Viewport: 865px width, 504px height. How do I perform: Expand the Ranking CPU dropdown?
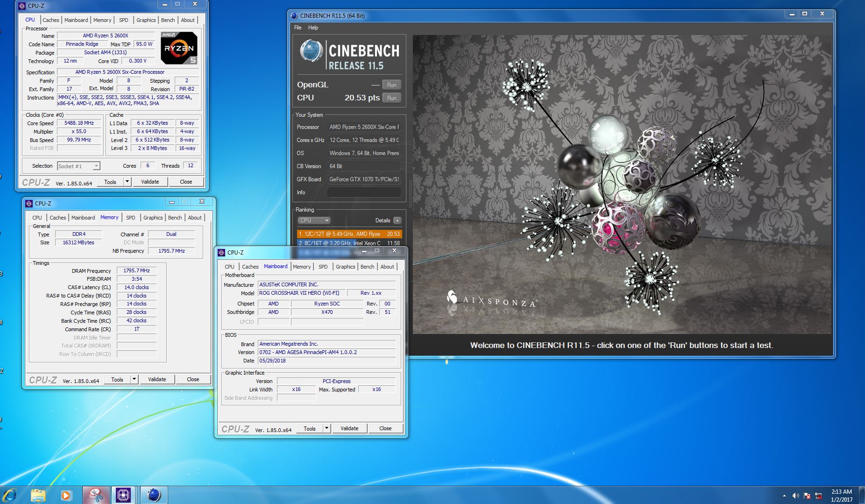[x=314, y=220]
